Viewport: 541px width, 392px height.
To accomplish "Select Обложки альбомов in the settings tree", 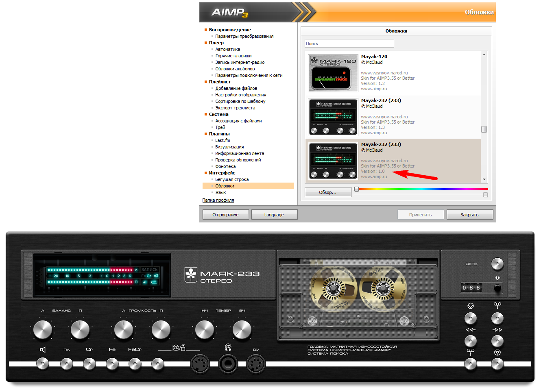I will pyautogui.click(x=235, y=69).
